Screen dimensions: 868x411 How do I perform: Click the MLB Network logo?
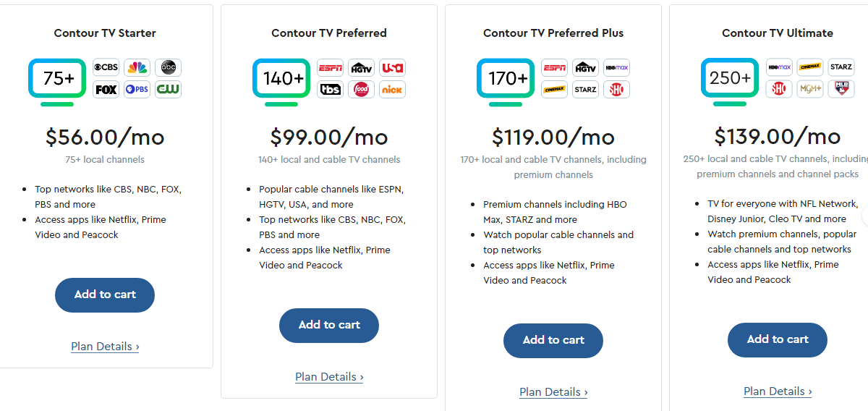point(841,89)
